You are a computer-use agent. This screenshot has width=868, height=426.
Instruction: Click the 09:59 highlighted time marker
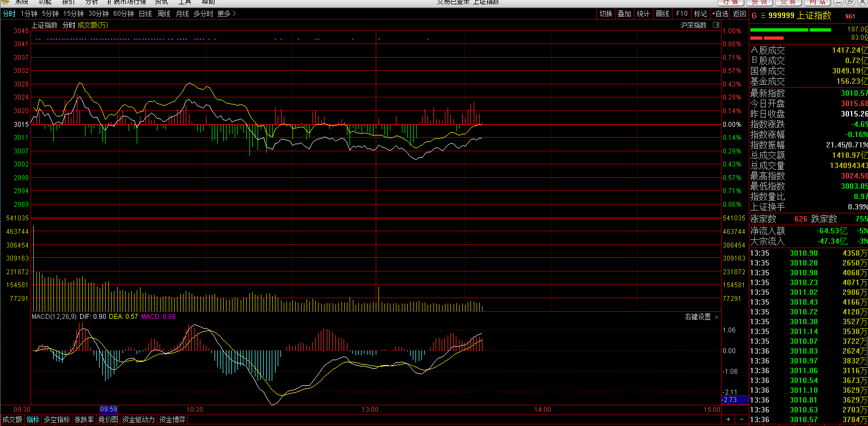point(108,409)
